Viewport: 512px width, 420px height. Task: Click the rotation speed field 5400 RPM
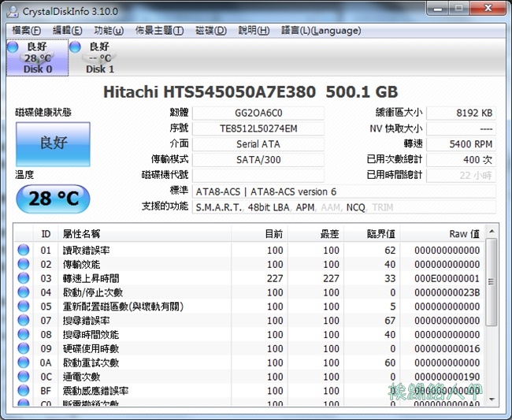click(461, 144)
